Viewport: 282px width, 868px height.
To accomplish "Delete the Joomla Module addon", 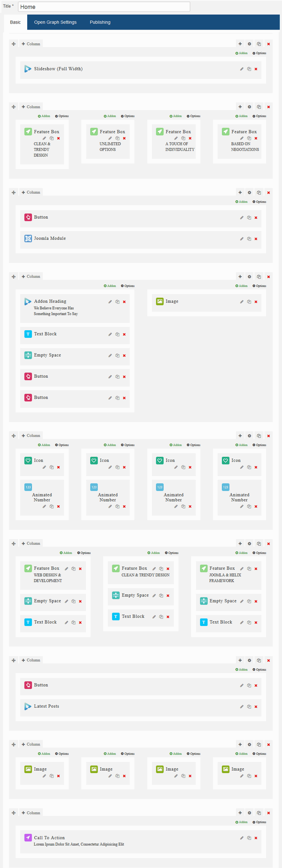I will pos(256,239).
